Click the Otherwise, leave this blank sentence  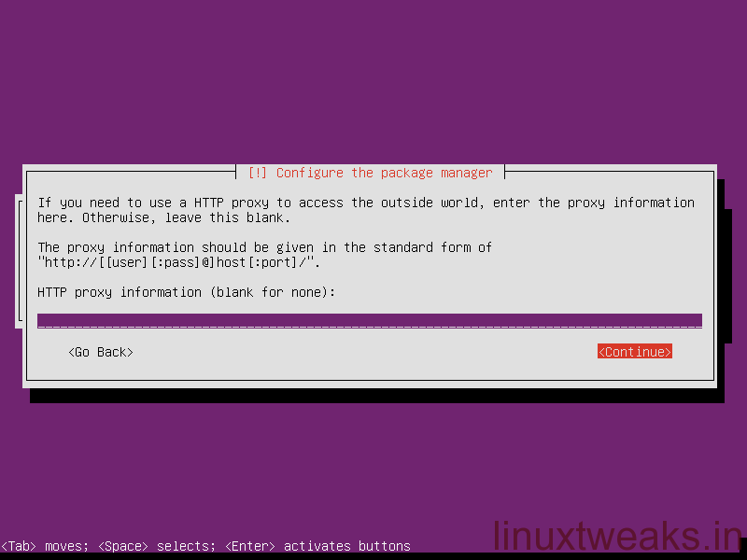tap(186, 217)
